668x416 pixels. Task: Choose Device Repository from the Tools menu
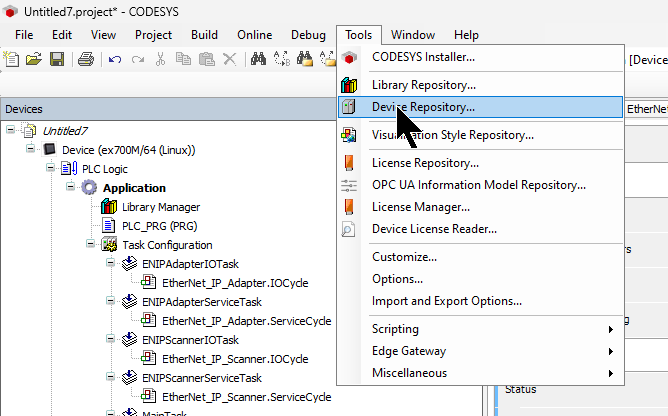tap(423, 107)
